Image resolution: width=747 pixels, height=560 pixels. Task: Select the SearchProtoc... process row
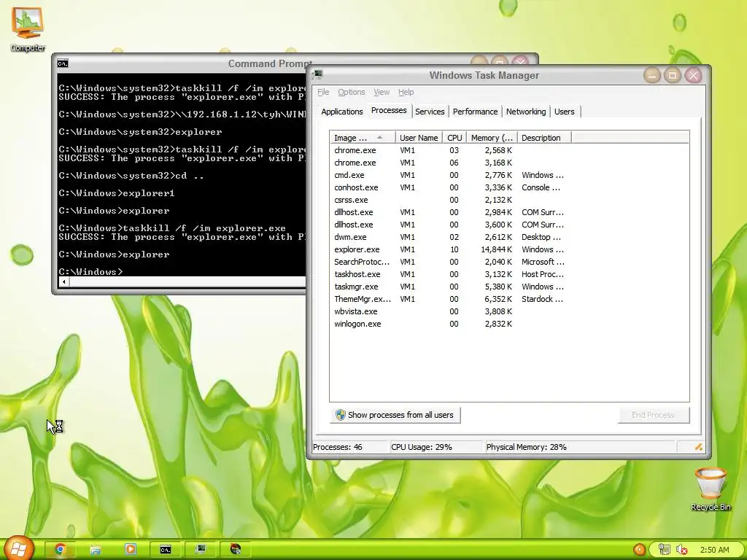pos(508,262)
